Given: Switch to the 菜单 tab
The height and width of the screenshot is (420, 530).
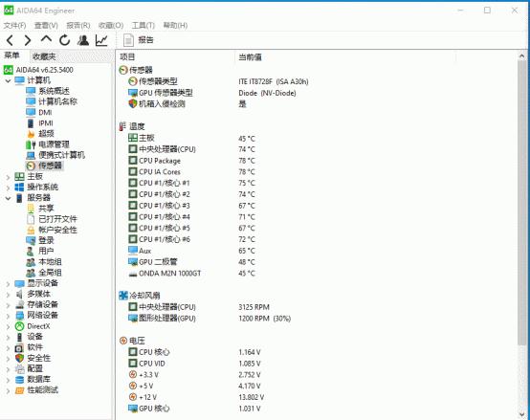Looking at the screenshot, I should [x=12, y=55].
